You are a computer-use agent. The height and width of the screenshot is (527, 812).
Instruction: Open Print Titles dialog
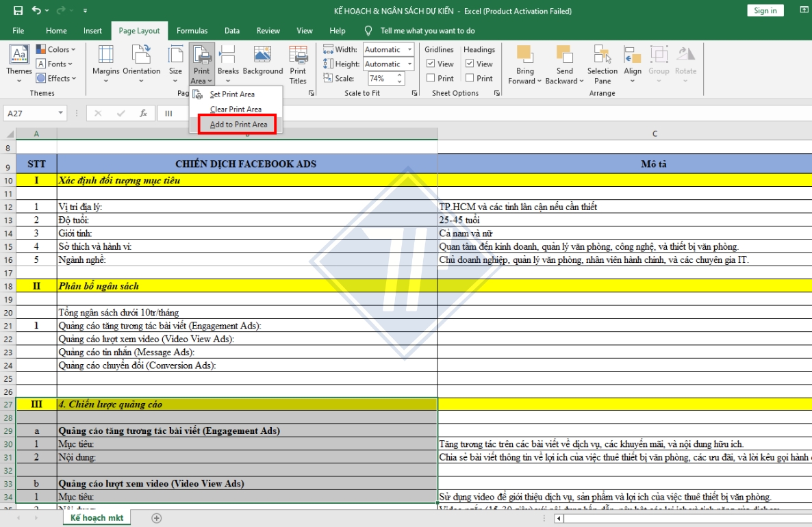298,63
